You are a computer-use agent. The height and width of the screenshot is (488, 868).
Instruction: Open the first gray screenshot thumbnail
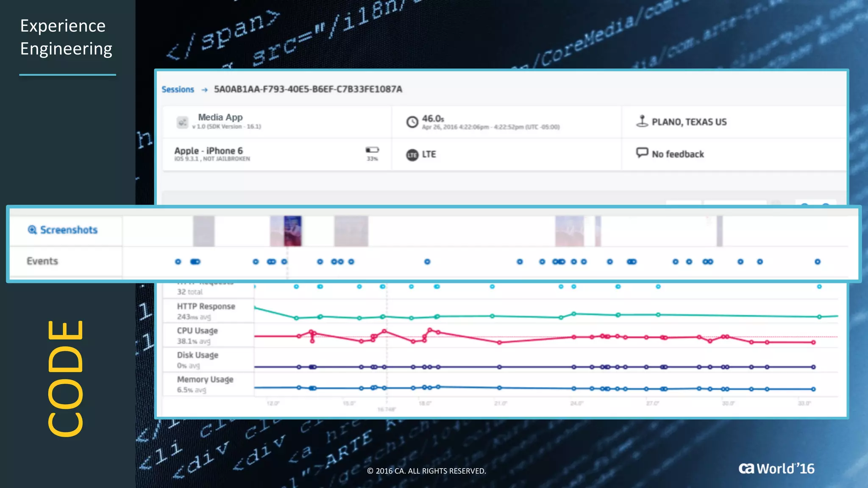[x=204, y=230]
